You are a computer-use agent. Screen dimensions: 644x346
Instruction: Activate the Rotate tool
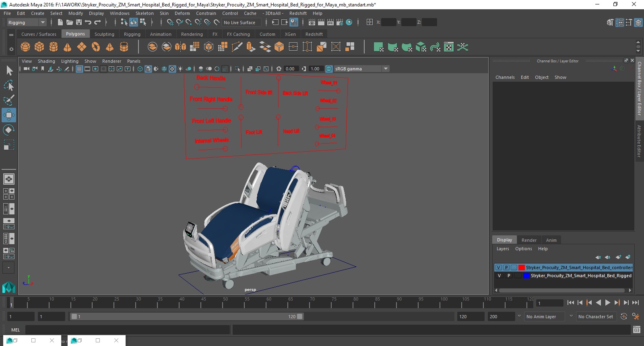tap(9, 130)
